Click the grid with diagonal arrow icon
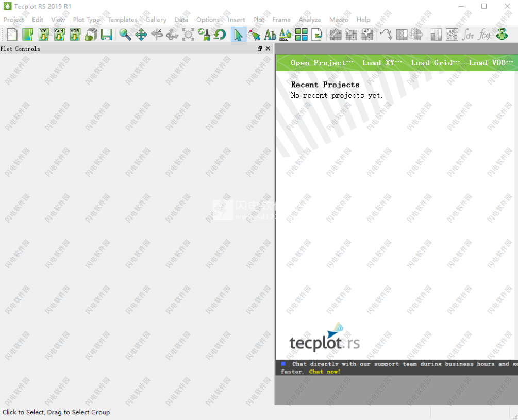The image size is (518, 420). pos(352,35)
